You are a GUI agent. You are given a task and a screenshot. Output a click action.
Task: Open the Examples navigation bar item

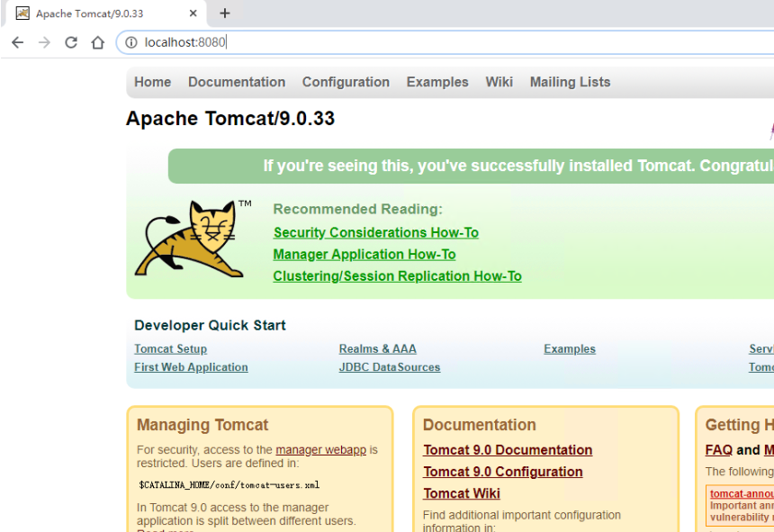437,82
